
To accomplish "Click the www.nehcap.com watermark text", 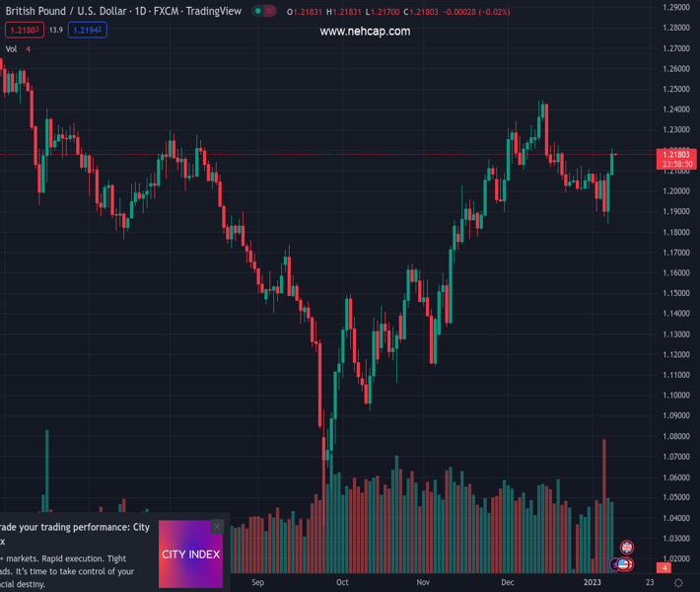I will click(365, 32).
